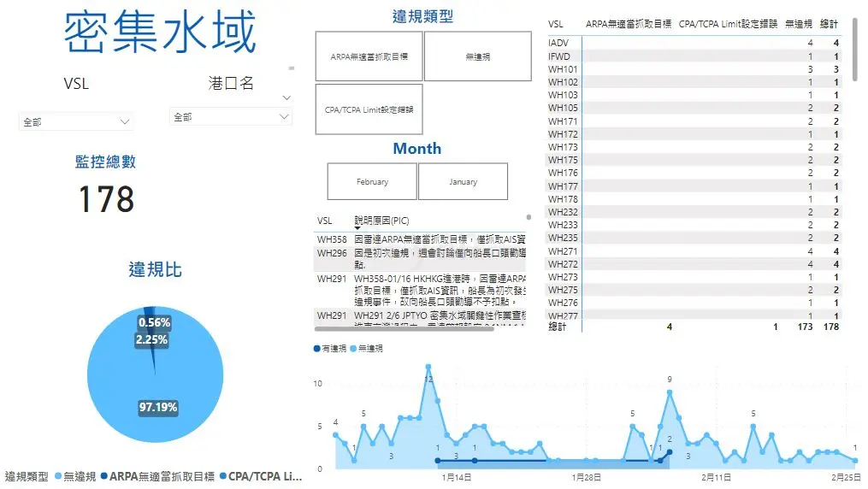Select WH172 row in matrix
868x489 pixels.
(694, 134)
